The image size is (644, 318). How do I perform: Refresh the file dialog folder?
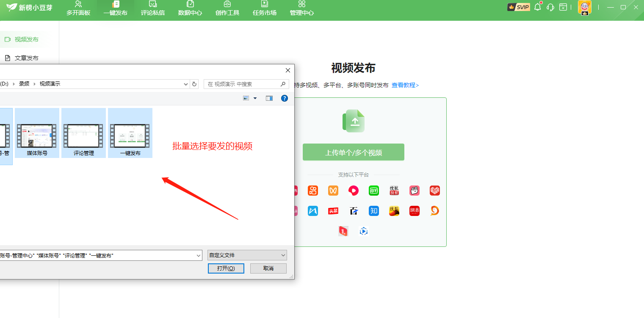(x=194, y=84)
